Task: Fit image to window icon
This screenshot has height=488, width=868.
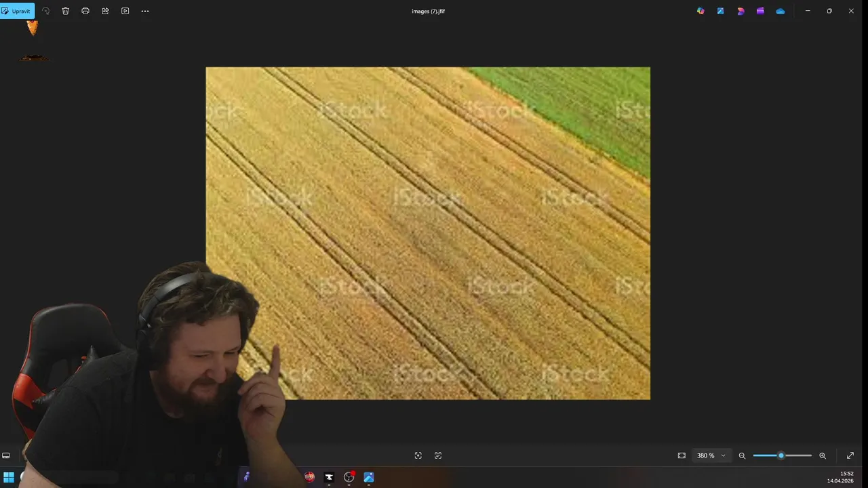Action: pyautogui.click(x=682, y=455)
